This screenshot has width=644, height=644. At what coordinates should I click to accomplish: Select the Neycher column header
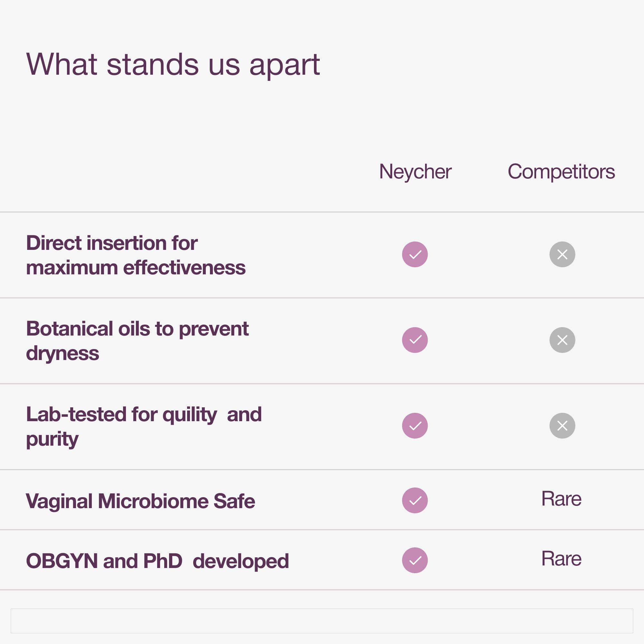tap(415, 172)
